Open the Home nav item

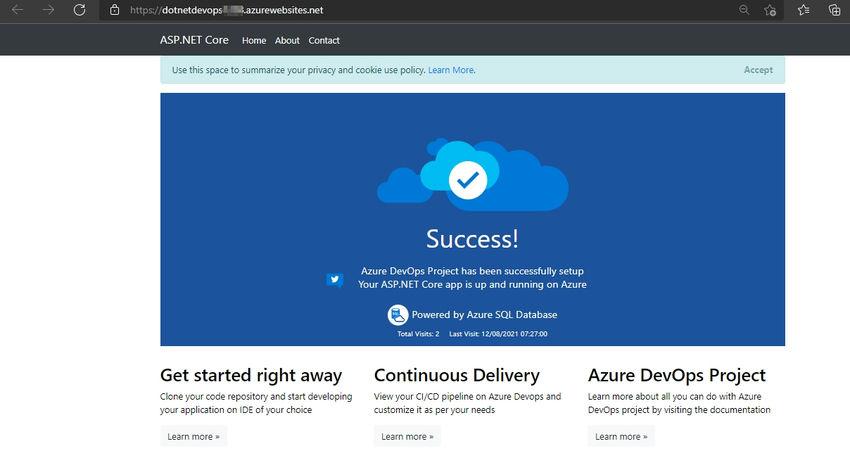click(x=254, y=40)
